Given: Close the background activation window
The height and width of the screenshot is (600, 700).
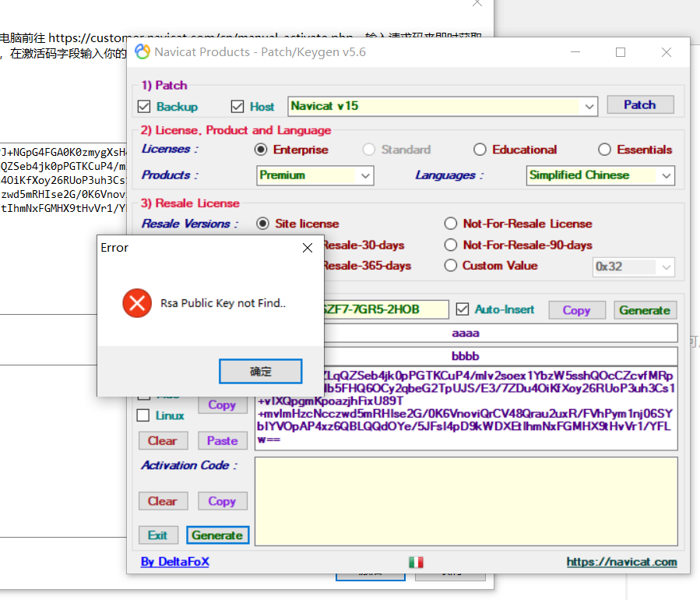Looking at the screenshot, I should (477, 4).
